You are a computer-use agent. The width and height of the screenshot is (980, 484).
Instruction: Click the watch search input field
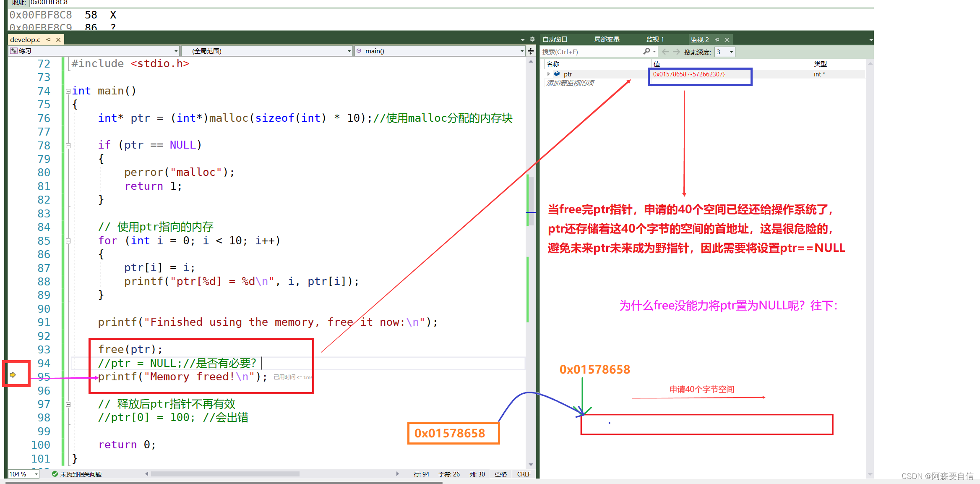pos(592,52)
